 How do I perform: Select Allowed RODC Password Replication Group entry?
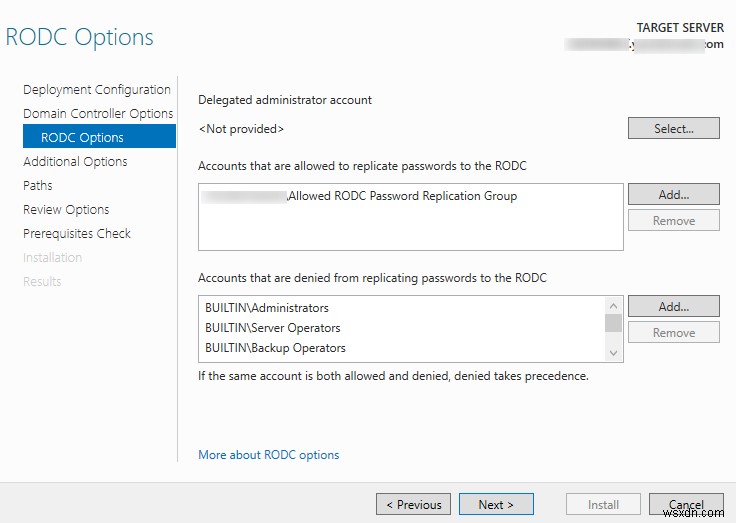click(360, 196)
